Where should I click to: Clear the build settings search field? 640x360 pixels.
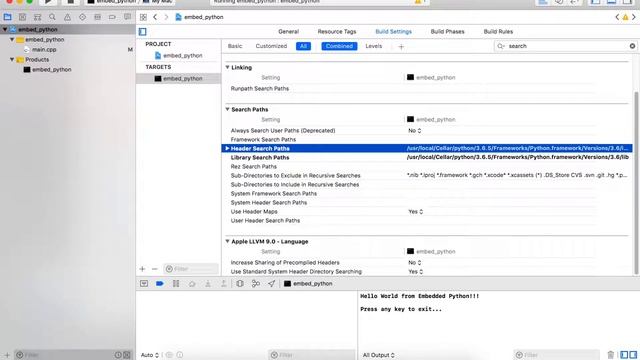(x=632, y=46)
